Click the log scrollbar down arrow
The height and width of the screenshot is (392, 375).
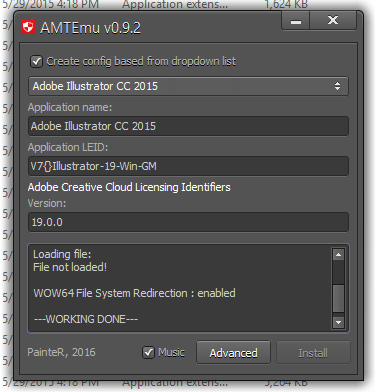pyautogui.click(x=338, y=322)
